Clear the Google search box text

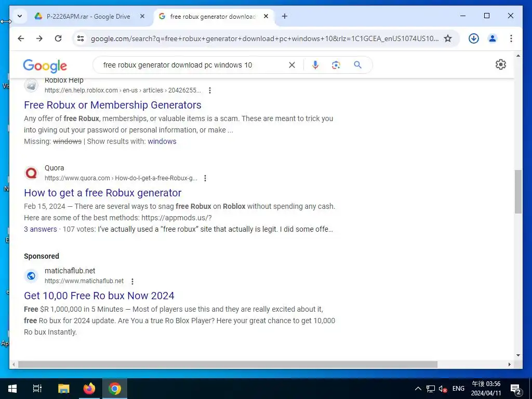coord(292,65)
